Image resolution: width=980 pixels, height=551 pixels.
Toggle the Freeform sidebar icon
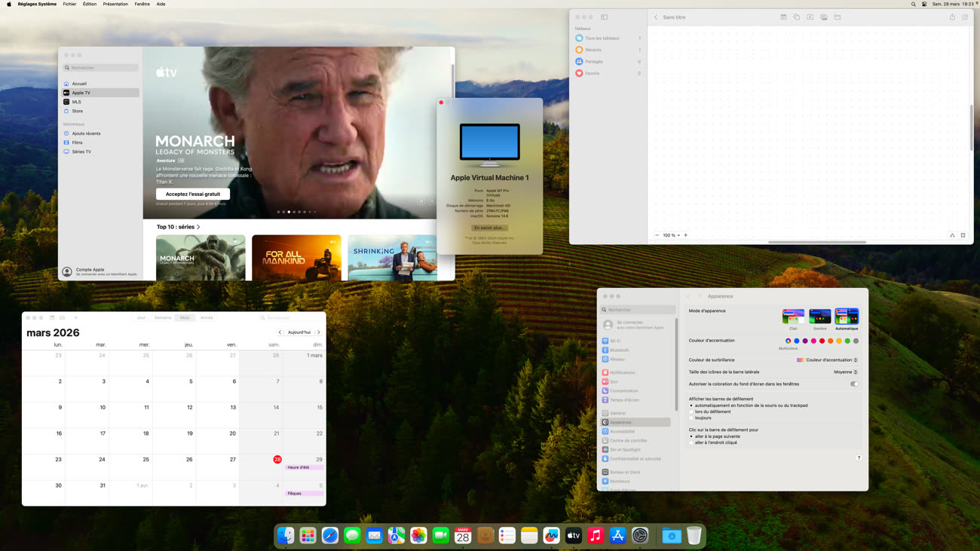tap(604, 17)
